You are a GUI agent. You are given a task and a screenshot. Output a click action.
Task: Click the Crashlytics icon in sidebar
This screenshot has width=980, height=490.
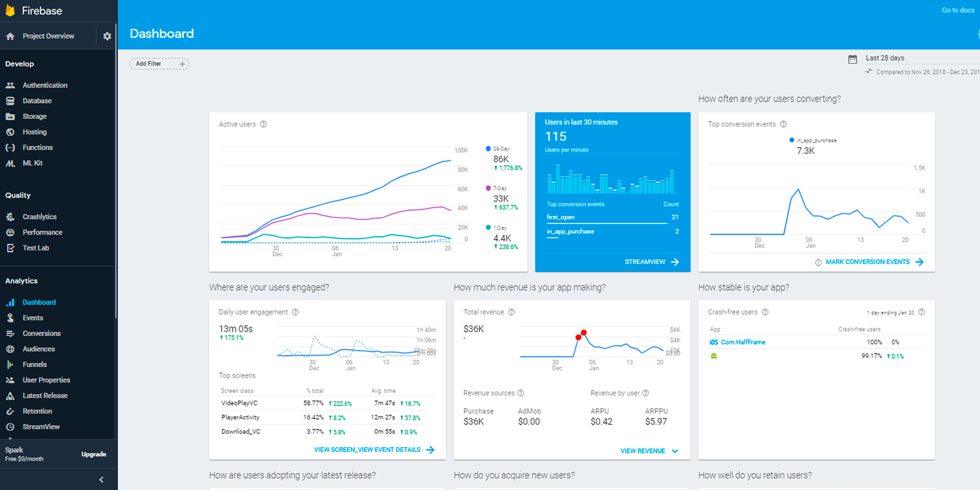click(10, 217)
